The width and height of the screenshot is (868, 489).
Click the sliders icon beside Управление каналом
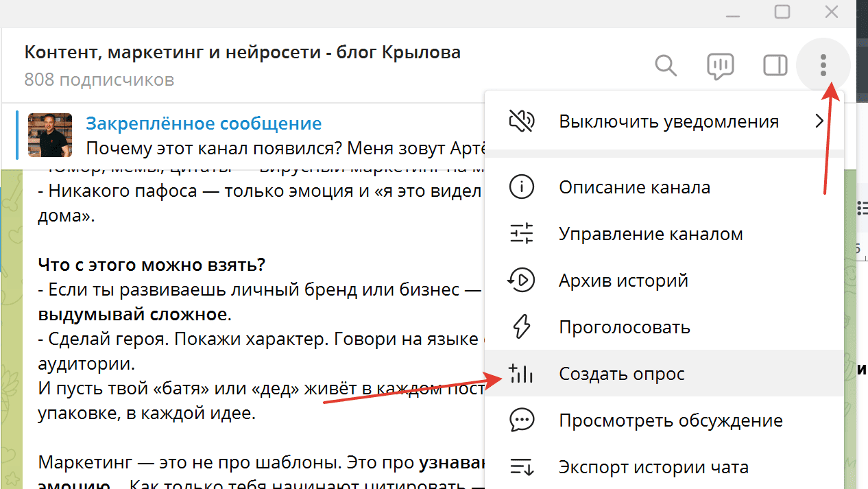point(521,234)
